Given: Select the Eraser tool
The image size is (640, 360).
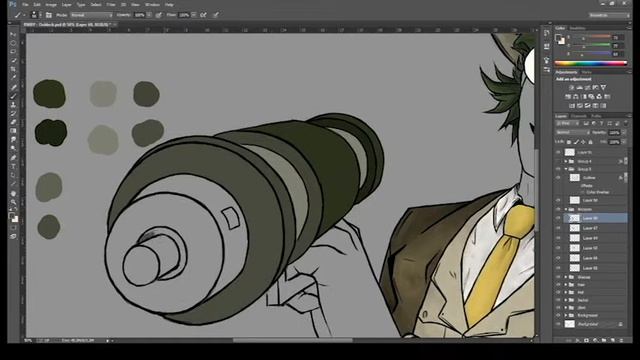Looking at the screenshot, I should click(13, 122).
